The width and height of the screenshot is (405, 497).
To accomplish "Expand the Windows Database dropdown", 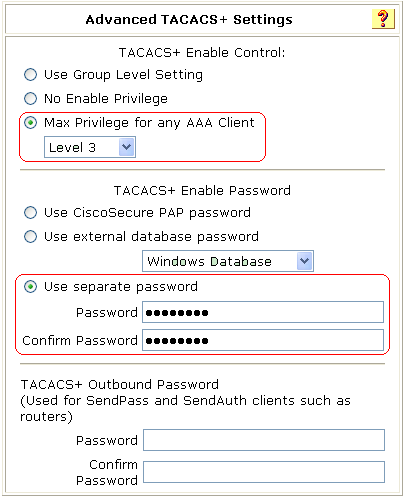I will coord(228,261).
